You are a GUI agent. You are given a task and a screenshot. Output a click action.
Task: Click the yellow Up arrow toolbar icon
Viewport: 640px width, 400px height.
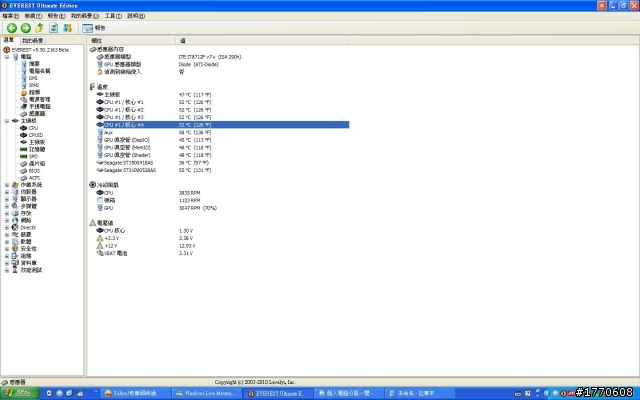point(40,28)
